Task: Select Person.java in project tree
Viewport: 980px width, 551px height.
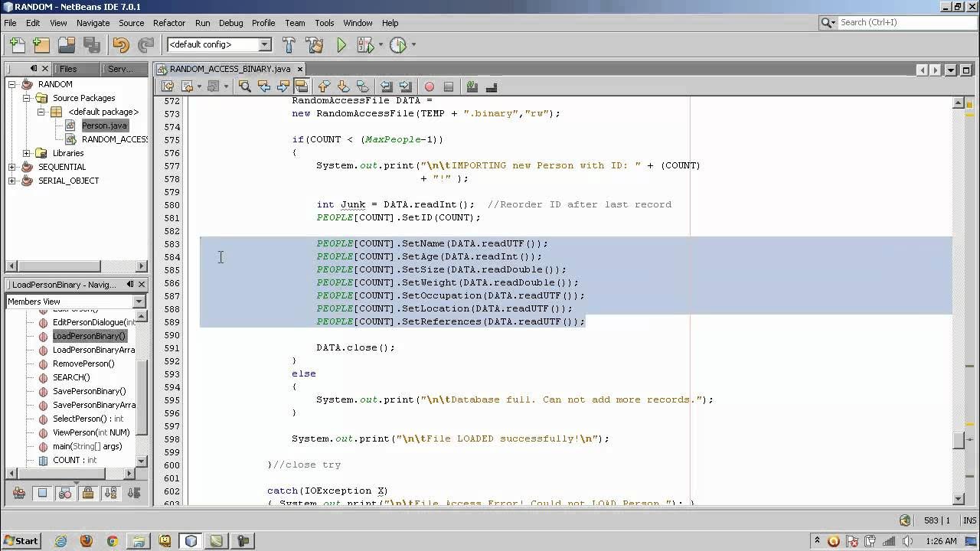Action: [x=104, y=126]
